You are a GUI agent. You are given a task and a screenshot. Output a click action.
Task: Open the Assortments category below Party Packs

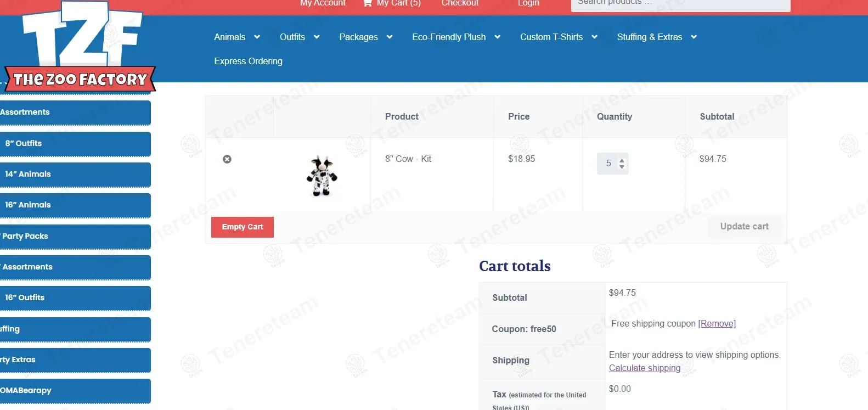75,267
